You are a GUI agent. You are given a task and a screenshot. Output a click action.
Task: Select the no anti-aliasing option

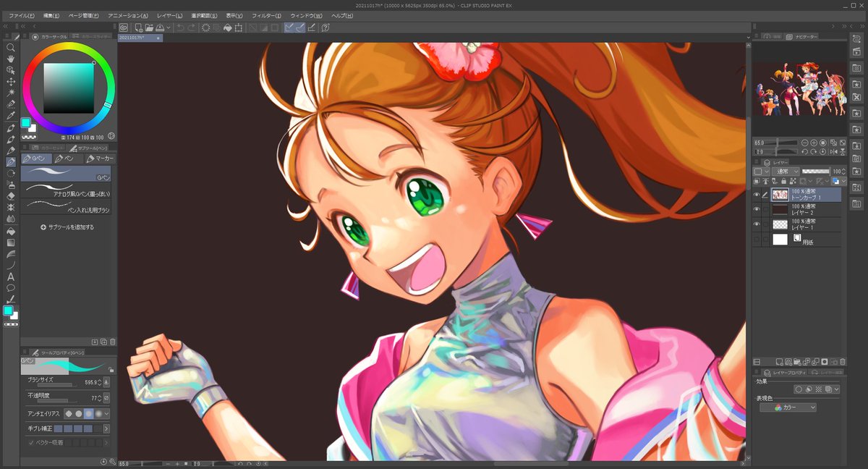coord(69,413)
